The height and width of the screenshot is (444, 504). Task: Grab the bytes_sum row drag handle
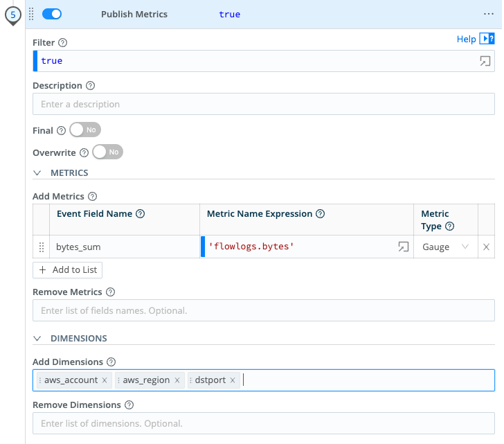tap(41, 247)
